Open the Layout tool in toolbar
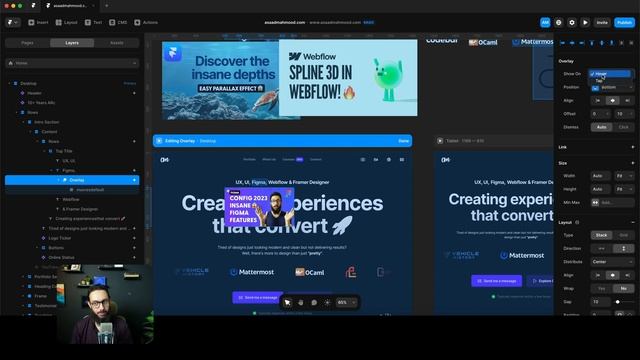The height and width of the screenshot is (360, 640). (66, 22)
